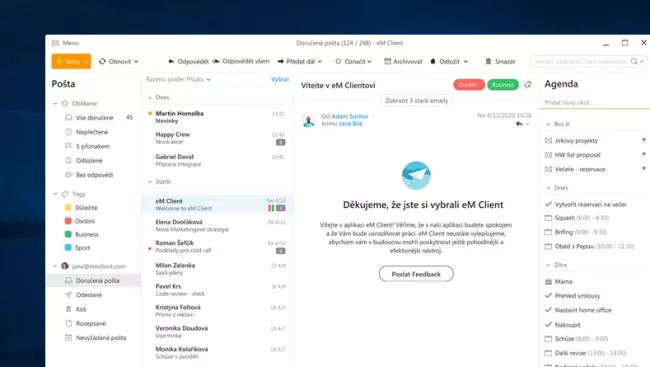Click the Odpovědět reply button
Screen dimensions: 650x367
click(x=189, y=61)
